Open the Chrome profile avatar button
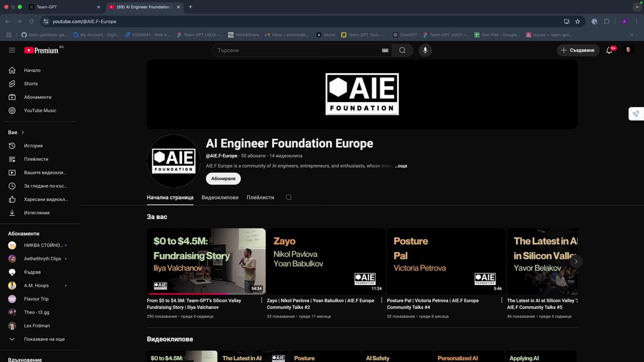 point(624,22)
